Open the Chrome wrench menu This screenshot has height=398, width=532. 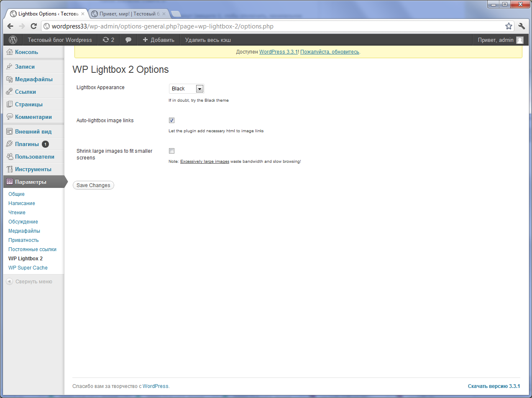tap(522, 26)
